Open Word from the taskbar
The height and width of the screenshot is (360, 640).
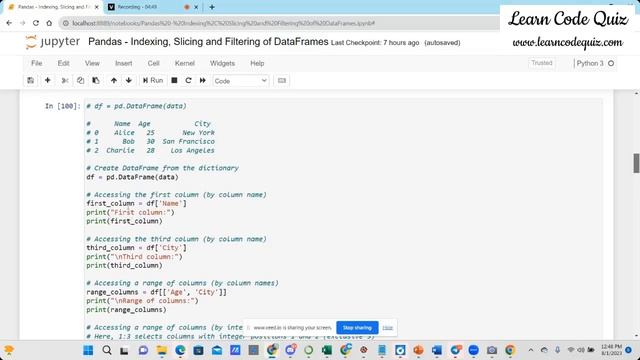(x=437, y=350)
